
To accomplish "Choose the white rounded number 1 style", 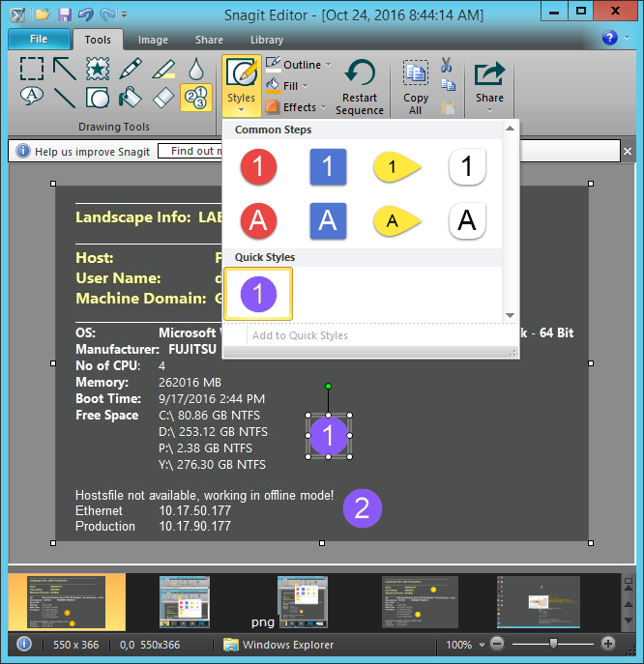I will (x=467, y=166).
